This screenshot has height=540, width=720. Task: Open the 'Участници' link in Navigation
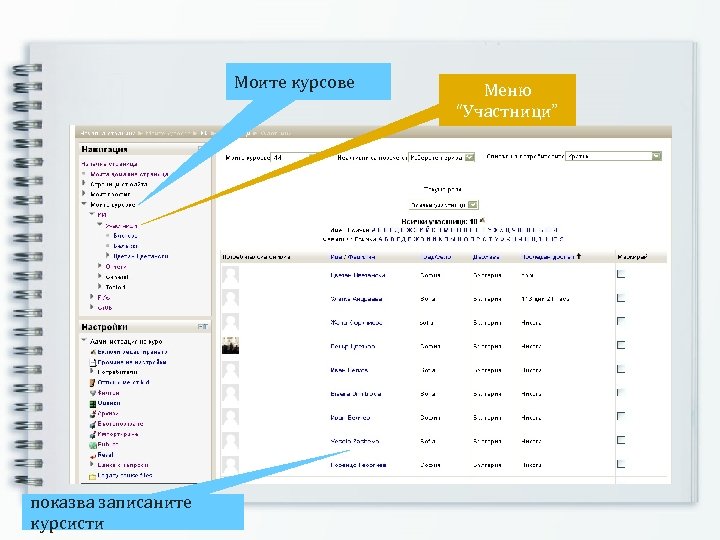point(121,226)
